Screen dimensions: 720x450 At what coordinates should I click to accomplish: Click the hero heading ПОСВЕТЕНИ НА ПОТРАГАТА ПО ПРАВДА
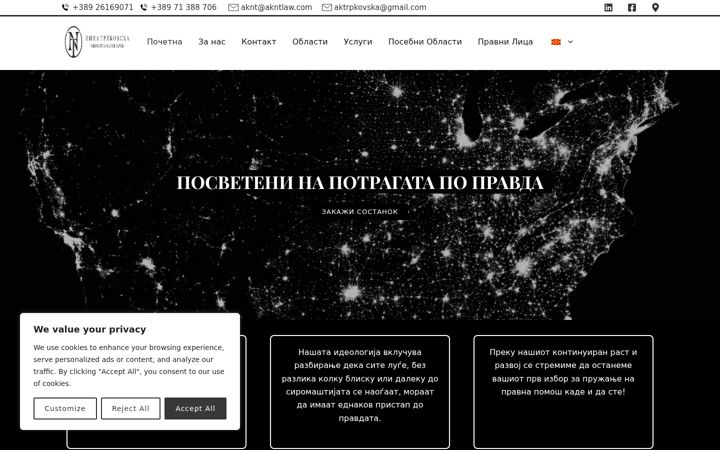360,183
